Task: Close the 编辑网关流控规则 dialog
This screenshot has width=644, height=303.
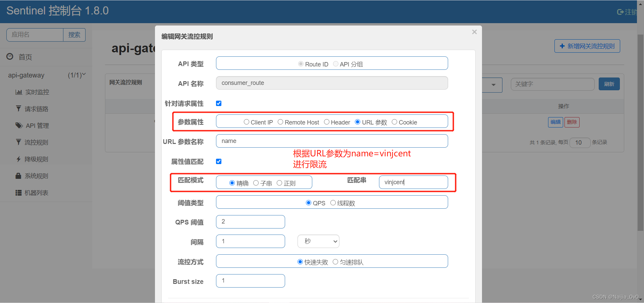Action: tap(474, 32)
